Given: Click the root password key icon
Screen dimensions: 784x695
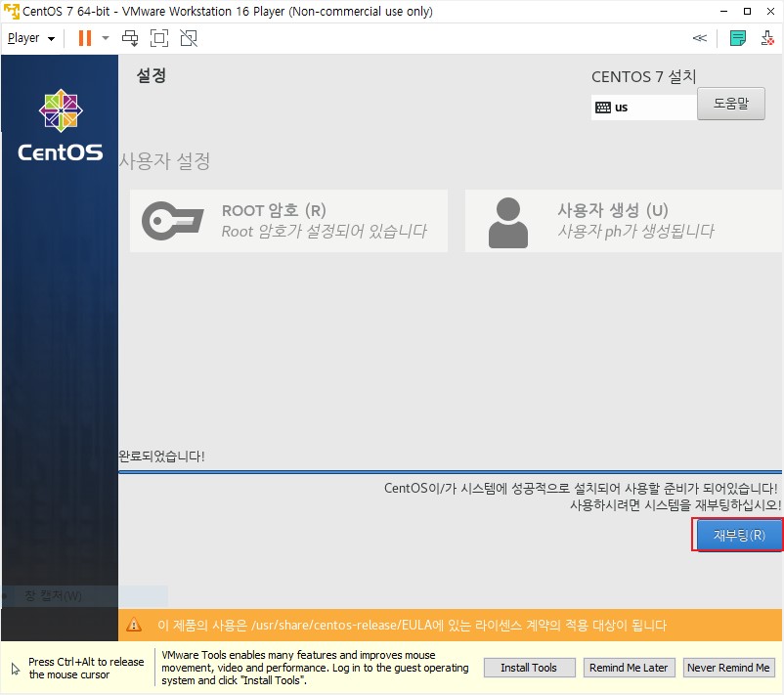Looking at the screenshot, I should [x=172, y=221].
